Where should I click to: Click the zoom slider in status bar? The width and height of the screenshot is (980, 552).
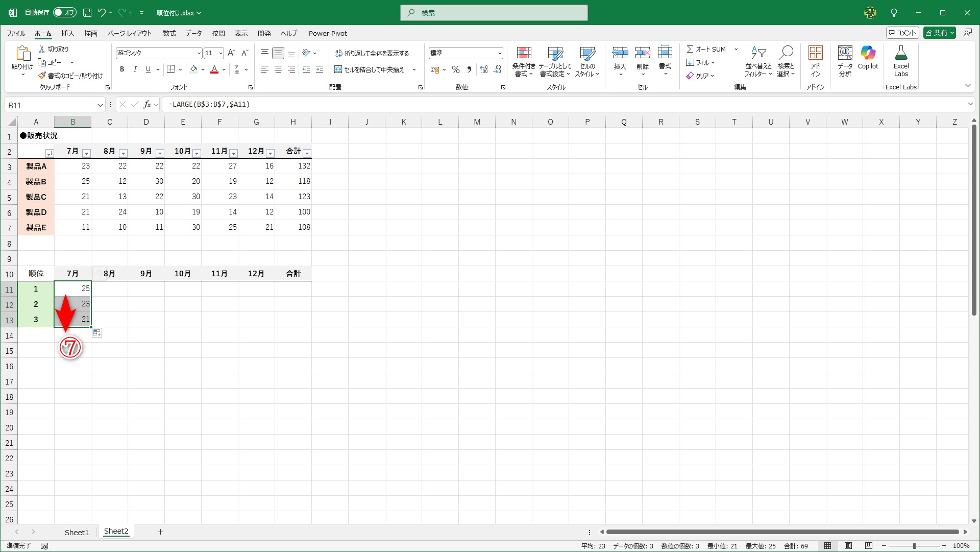914,546
